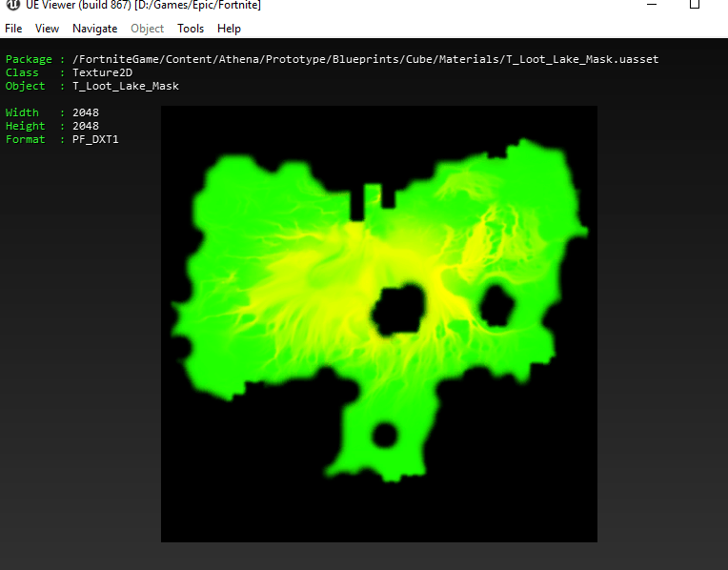Open the File menu
The height and width of the screenshot is (570, 728).
(x=13, y=29)
